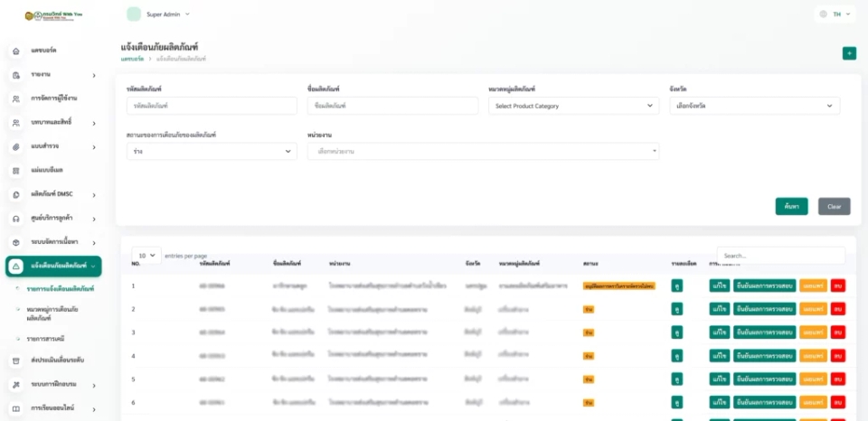Click the green plus add button

pyautogui.click(x=849, y=53)
